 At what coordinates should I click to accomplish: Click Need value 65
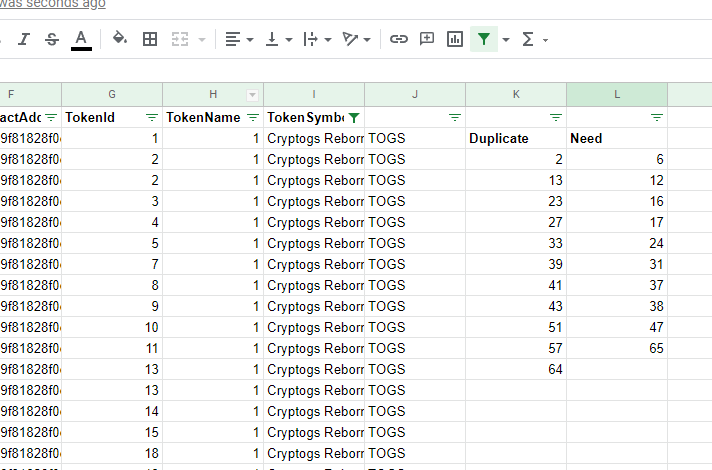(617, 348)
